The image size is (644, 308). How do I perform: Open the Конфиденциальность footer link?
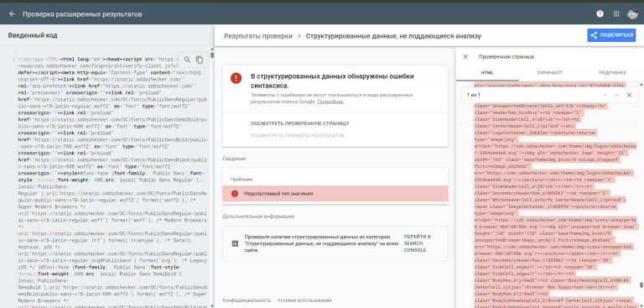click(x=247, y=300)
